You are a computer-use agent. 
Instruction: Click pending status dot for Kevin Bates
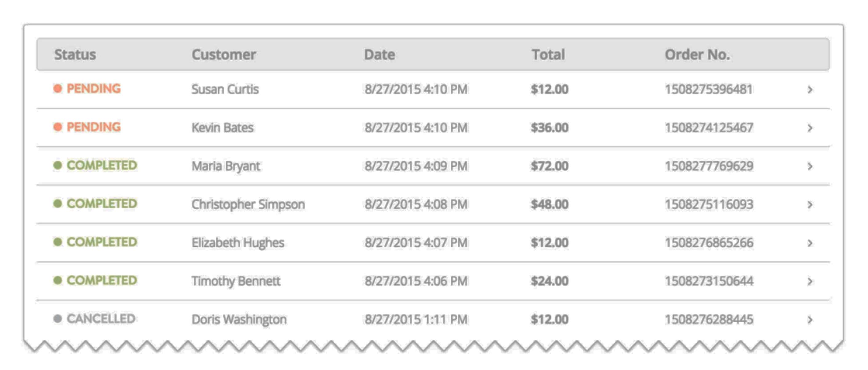click(x=58, y=127)
